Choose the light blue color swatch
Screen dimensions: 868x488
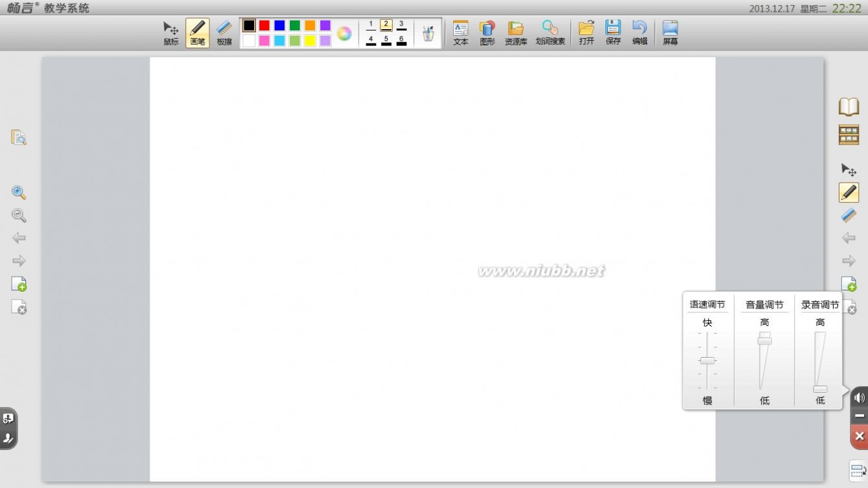279,41
